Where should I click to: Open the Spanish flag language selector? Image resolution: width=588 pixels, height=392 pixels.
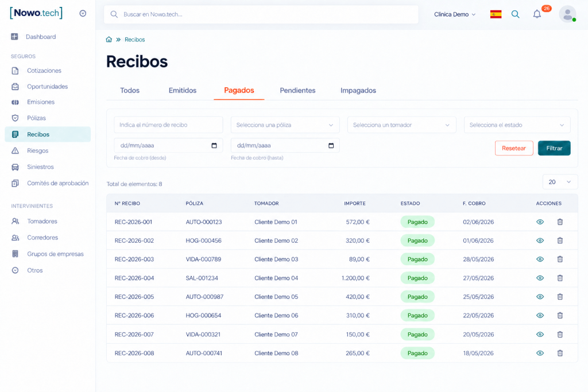tap(496, 14)
